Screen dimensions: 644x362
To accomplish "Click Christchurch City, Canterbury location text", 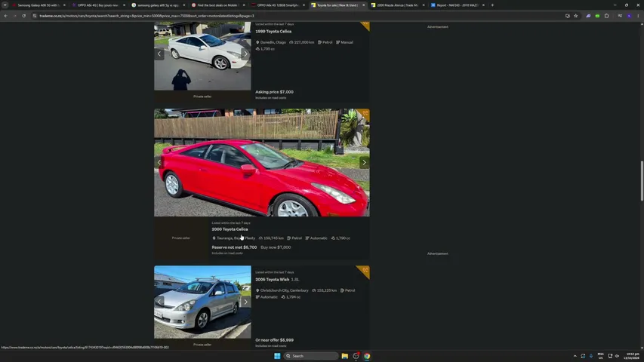I will point(282,290).
